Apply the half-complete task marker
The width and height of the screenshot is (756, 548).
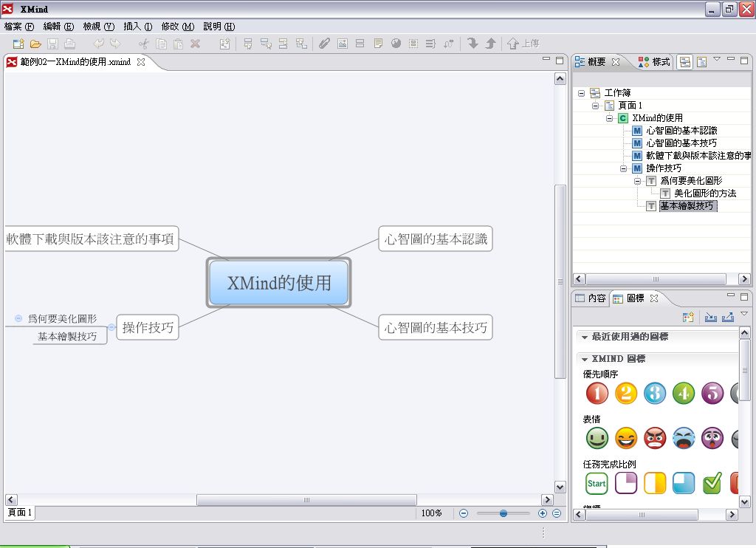pos(655,483)
